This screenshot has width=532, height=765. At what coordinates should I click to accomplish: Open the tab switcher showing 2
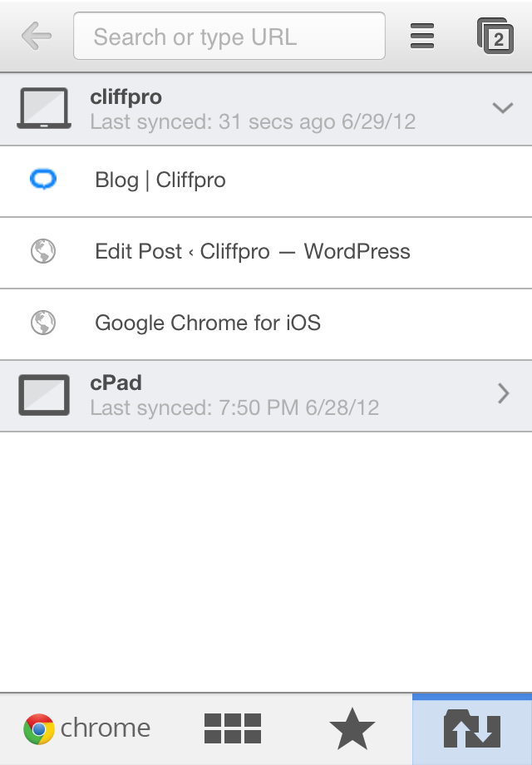tap(495, 36)
